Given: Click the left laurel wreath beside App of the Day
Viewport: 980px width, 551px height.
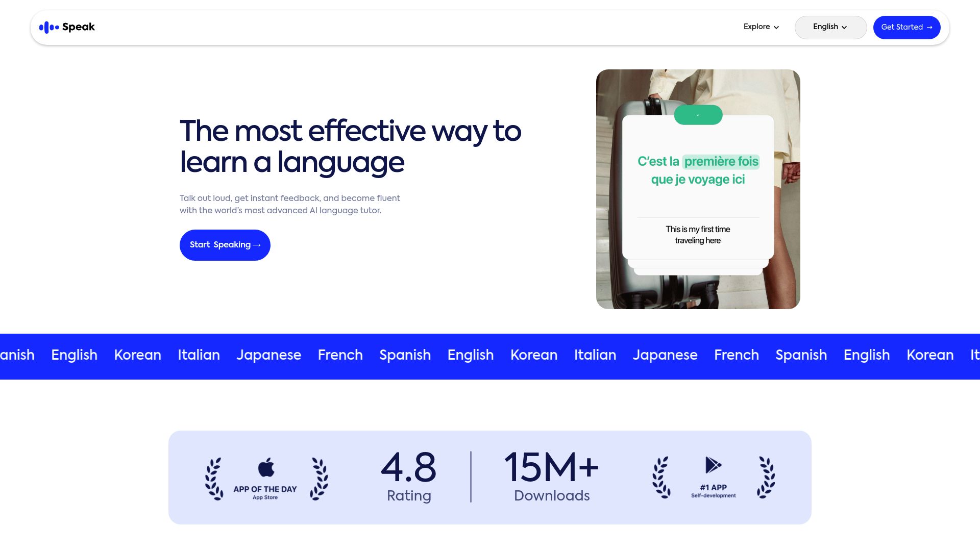Looking at the screenshot, I should click(214, 479).
